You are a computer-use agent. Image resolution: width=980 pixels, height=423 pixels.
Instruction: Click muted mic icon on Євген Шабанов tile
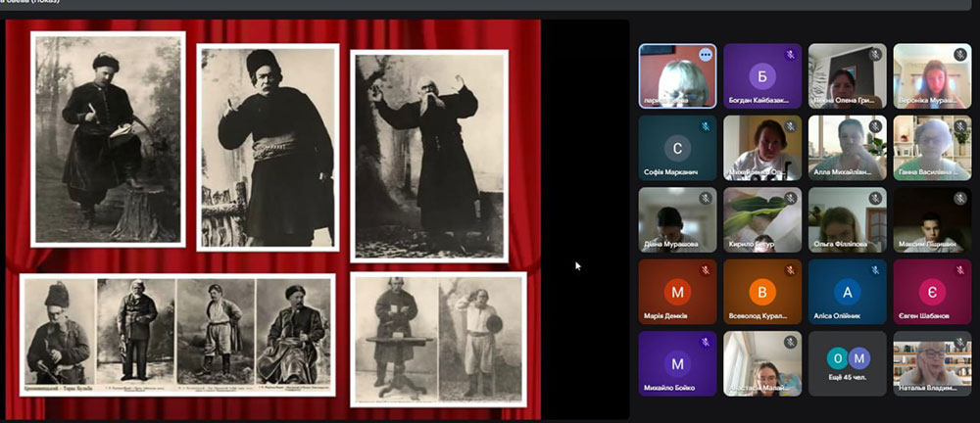click(960, 270)
